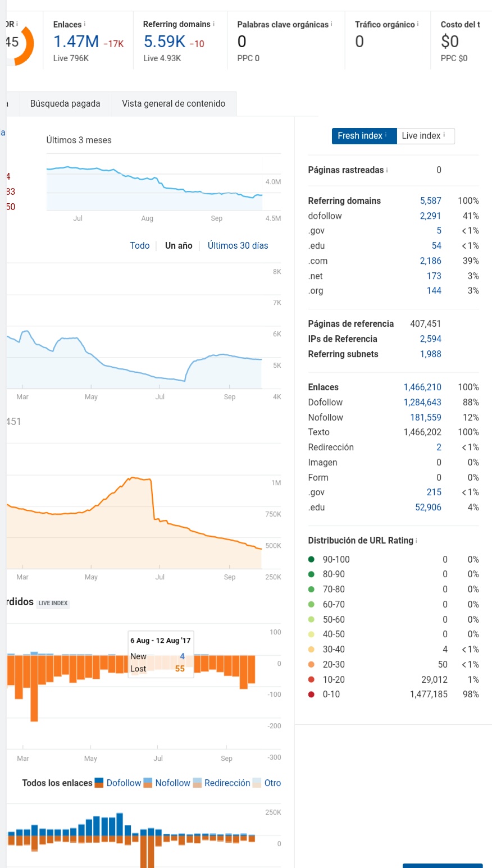Viewport: 492px width, 868px height.
Task: Open dofollow referring domains count 2,291
Action: click(x=430, y=216)
